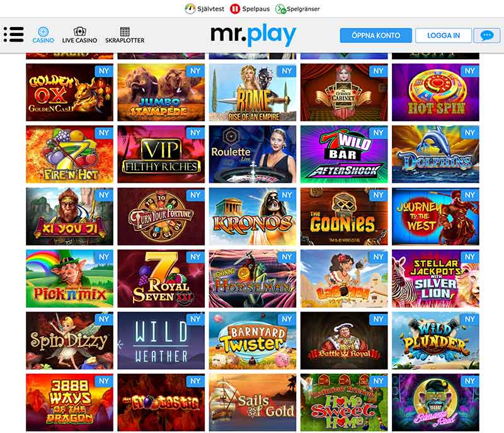Open the hamburger menu icon

coord(13,35)
